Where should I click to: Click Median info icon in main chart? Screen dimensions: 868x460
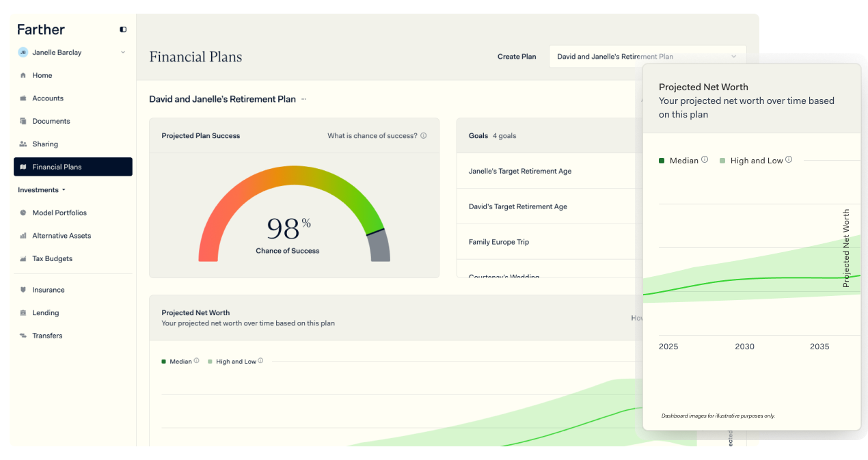196,361
